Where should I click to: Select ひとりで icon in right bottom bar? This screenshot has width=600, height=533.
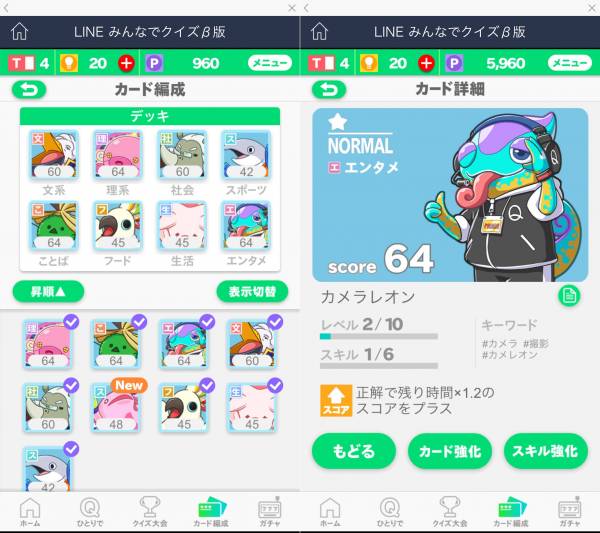[390, 512]
